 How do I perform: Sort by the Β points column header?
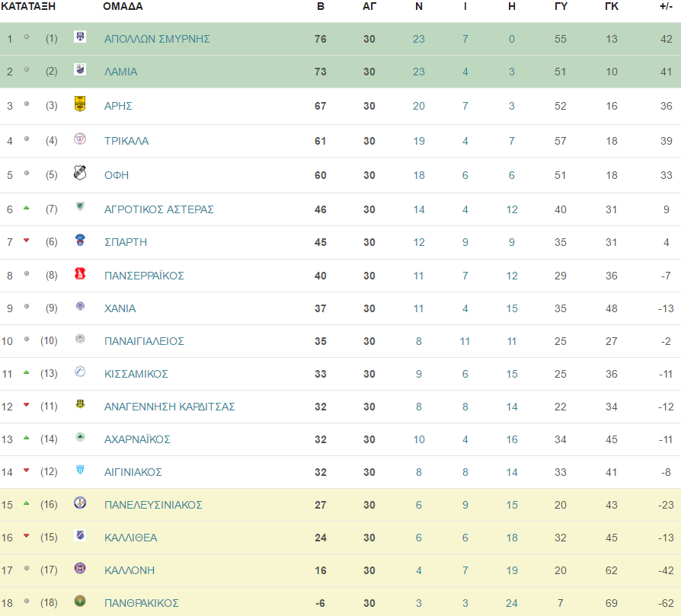pos(321,7)
